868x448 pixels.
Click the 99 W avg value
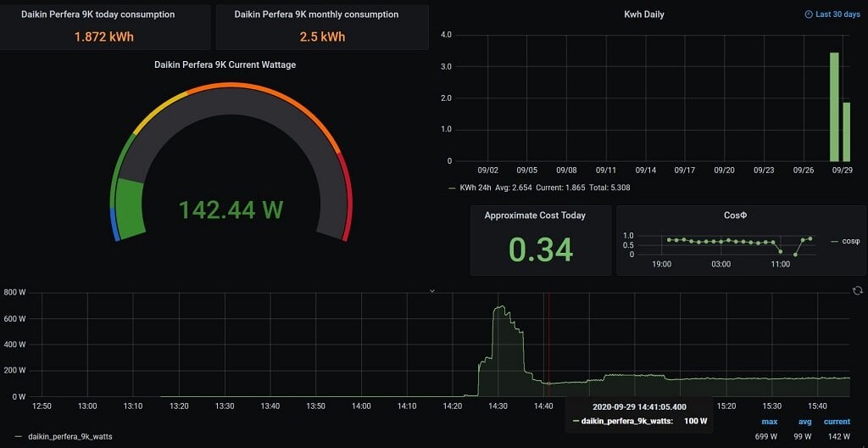[804, 437]
